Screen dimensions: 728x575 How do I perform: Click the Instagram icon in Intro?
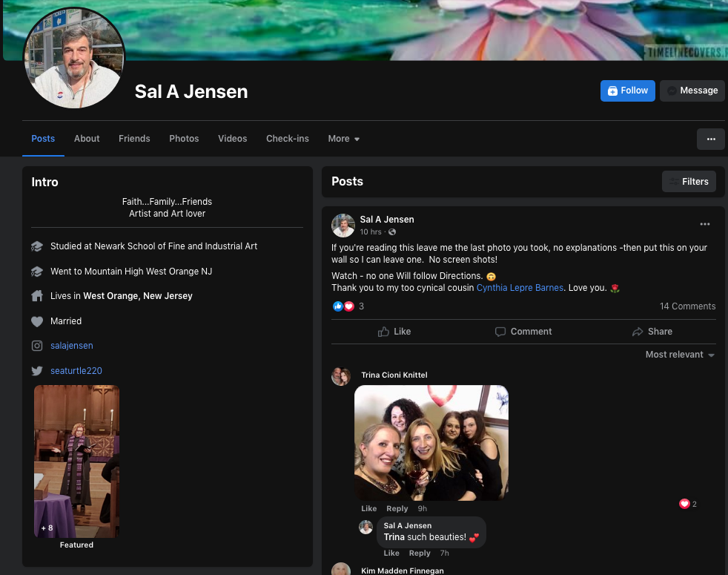click(37, 346)
